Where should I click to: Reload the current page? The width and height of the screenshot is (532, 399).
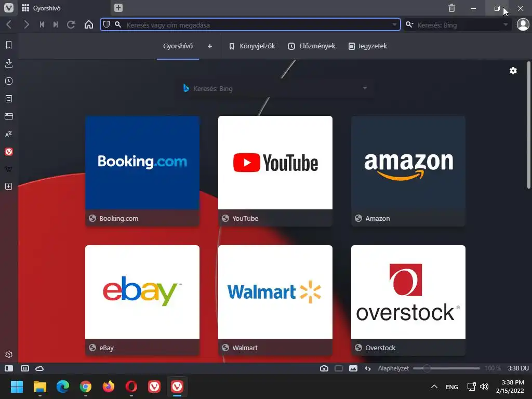coord(71,24)
